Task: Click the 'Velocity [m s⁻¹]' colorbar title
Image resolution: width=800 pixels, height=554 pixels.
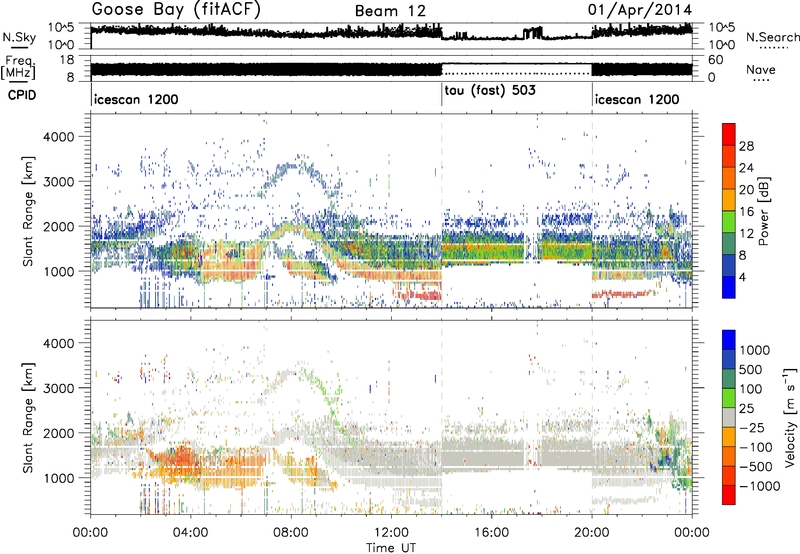Action: coord(790,417)
